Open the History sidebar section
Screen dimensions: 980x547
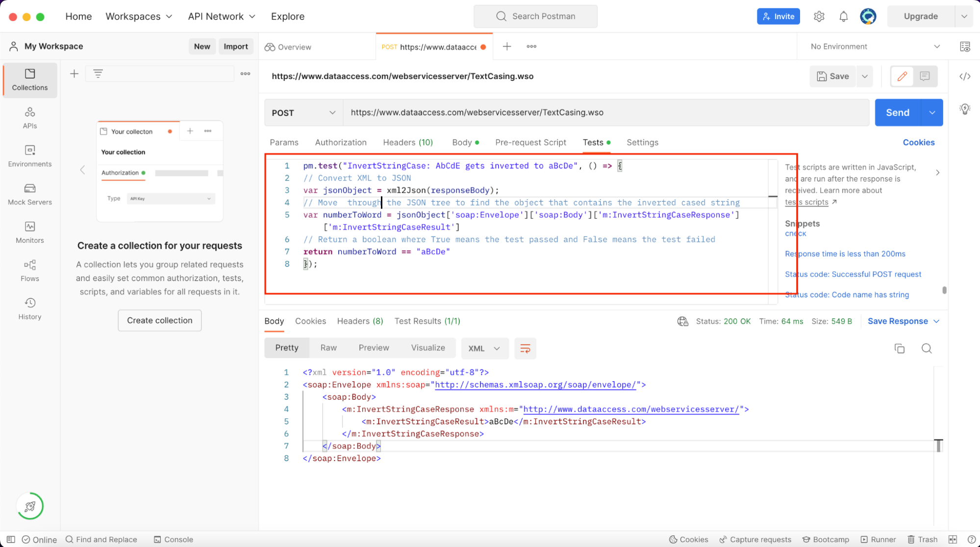coord(30,310)
